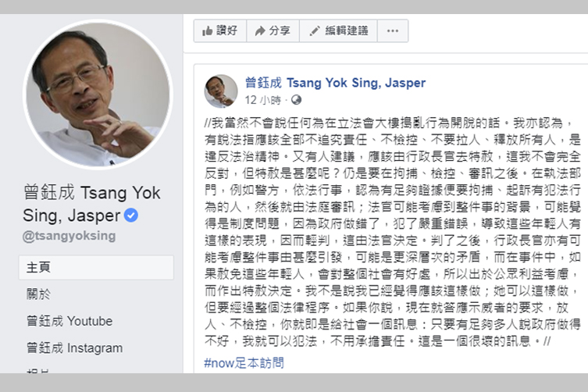Image resolution: width=588 pixels, height=392 pixels.
Task: Click the 分享 share arrow button
Action: click(273, 30)
